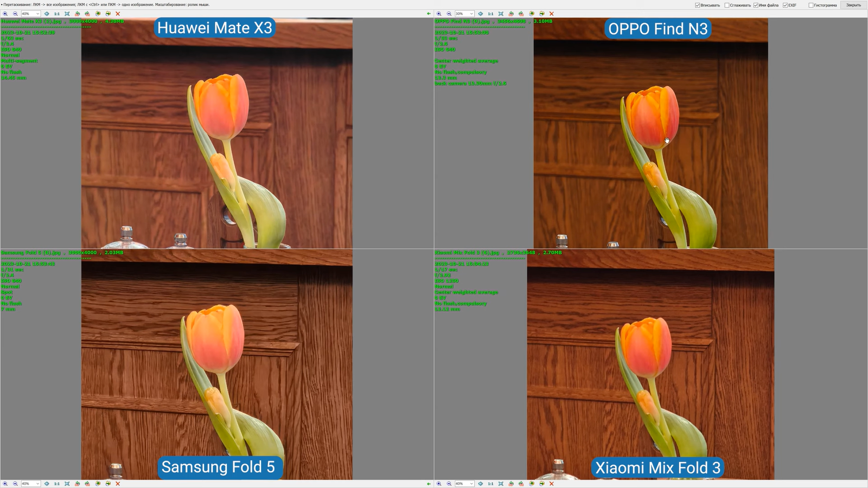Screen dimensions: 868x488
Task: Set OPPO Find N3 image to 1:1 scale
Action: coord(490,14)
